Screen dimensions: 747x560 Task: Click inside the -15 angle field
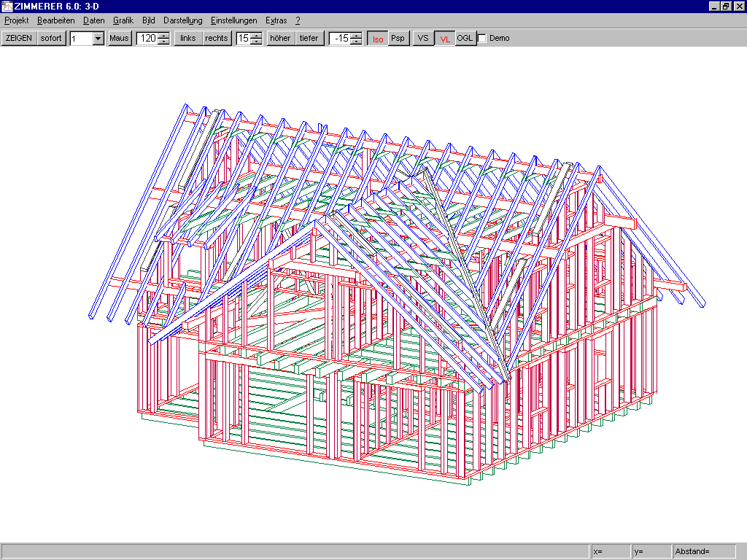[x=339, y=39]
